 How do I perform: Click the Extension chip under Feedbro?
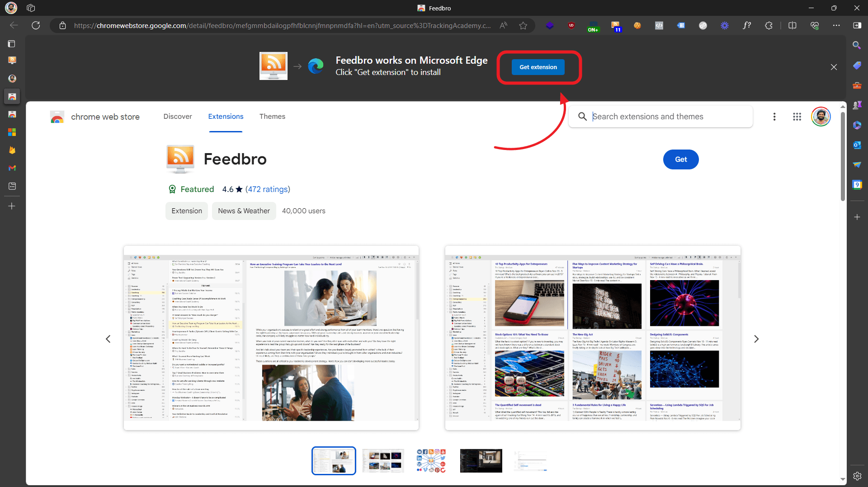[x=187, y=211]
